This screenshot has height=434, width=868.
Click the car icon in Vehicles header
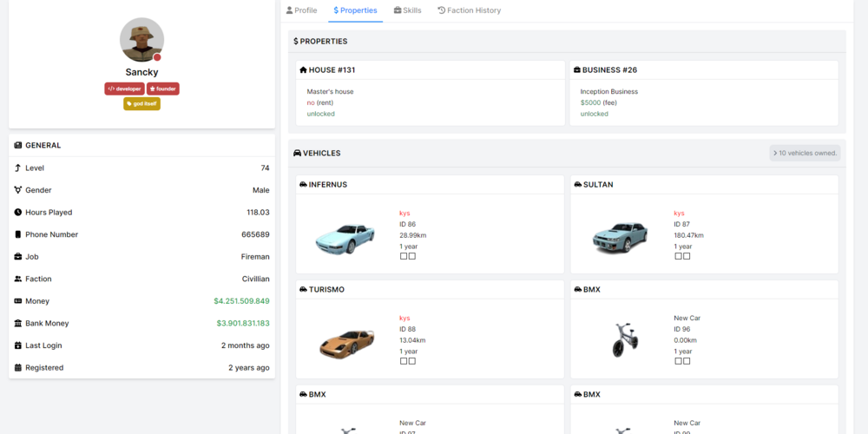click(297, 153)
